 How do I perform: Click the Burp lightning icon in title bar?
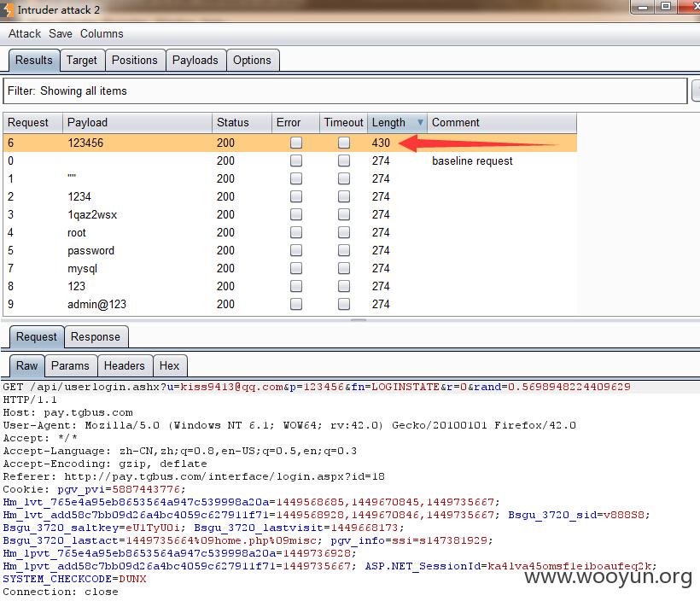click(x=8, y=10)
